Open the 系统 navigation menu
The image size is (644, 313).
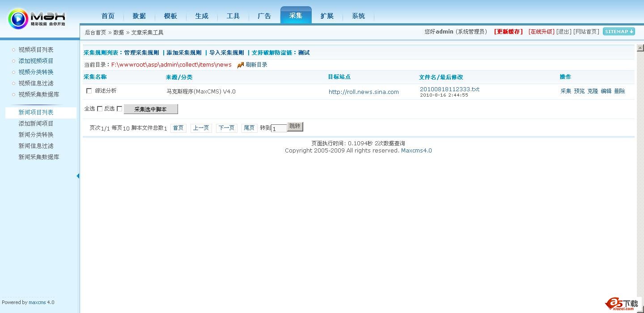(x=358, y=16)
